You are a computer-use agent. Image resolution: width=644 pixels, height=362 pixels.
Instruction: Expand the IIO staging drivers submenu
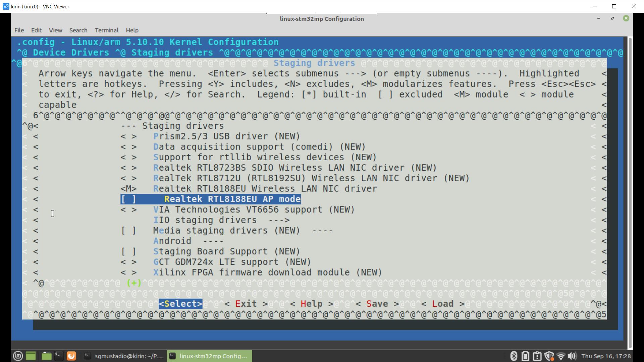[x=221, y=220]
